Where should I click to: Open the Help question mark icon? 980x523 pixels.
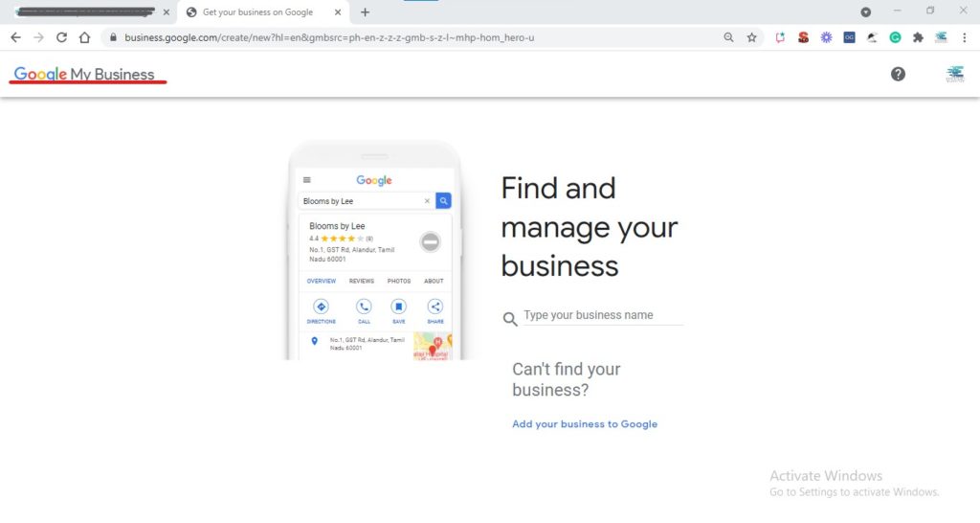898,74
